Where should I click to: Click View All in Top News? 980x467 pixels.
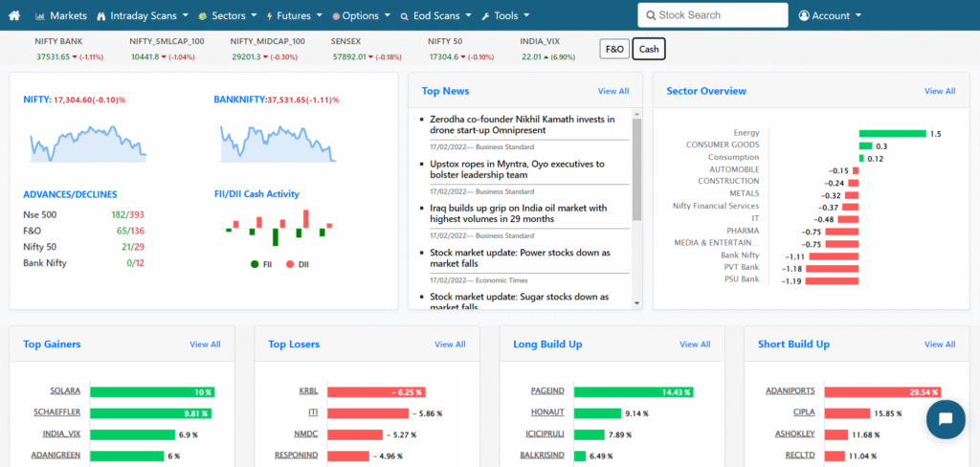(613, 91)
